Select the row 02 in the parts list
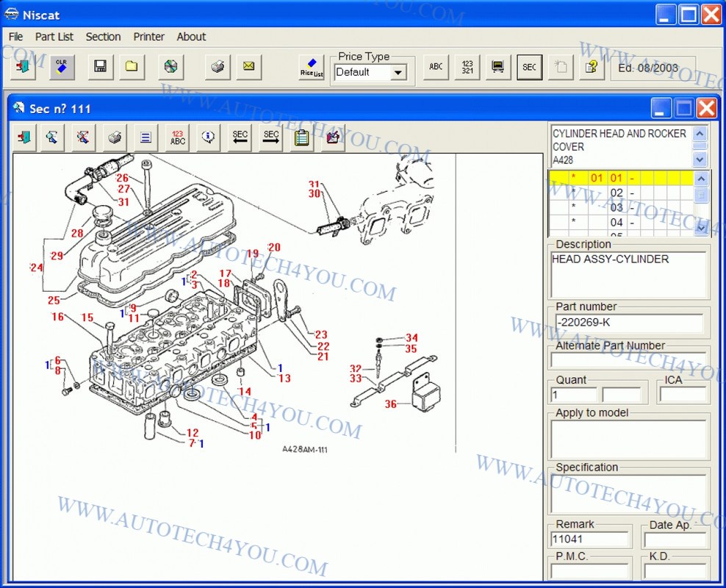 click(616, 193)
